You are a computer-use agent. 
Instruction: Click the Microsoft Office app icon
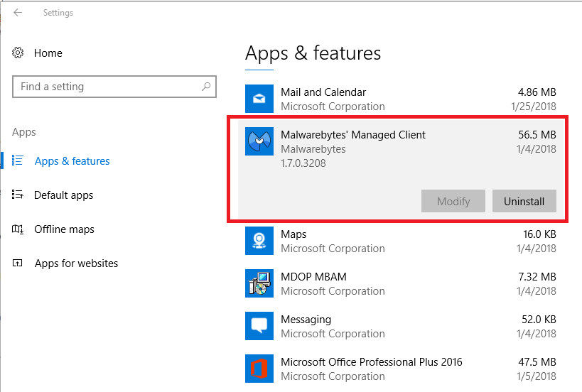point(259,369)
